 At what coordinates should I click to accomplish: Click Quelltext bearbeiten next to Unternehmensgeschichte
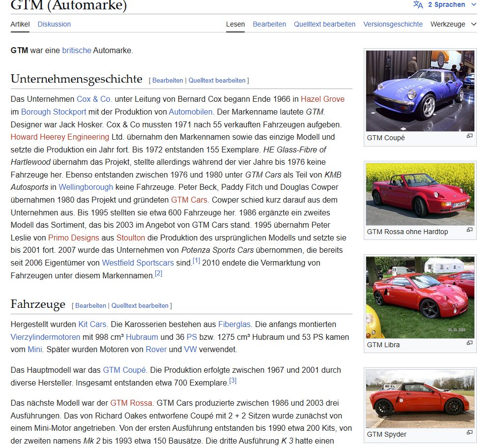217,80
